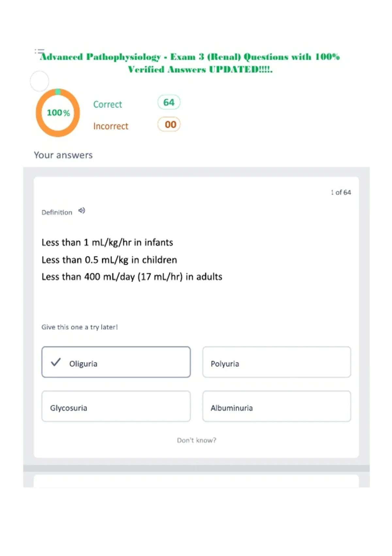This screenshot has width=392, height=556.
Task: Click the Correct label
Action: pyautogui.click(x=107, y=104)
